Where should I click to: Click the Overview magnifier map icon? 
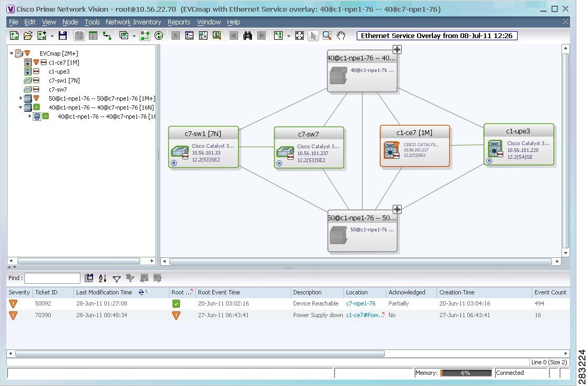point(217,35)
